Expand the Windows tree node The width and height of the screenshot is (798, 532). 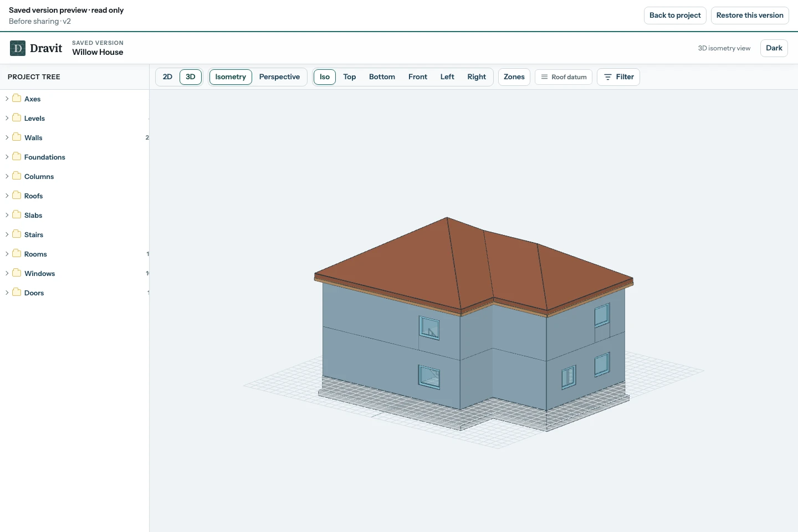pyautogui.click(x=7, y=273)
